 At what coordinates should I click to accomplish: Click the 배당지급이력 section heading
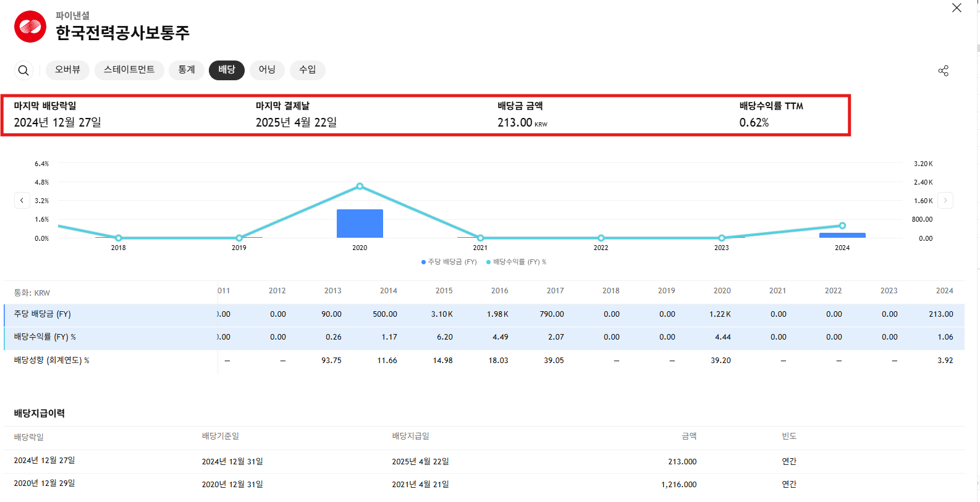click(40, 413)
